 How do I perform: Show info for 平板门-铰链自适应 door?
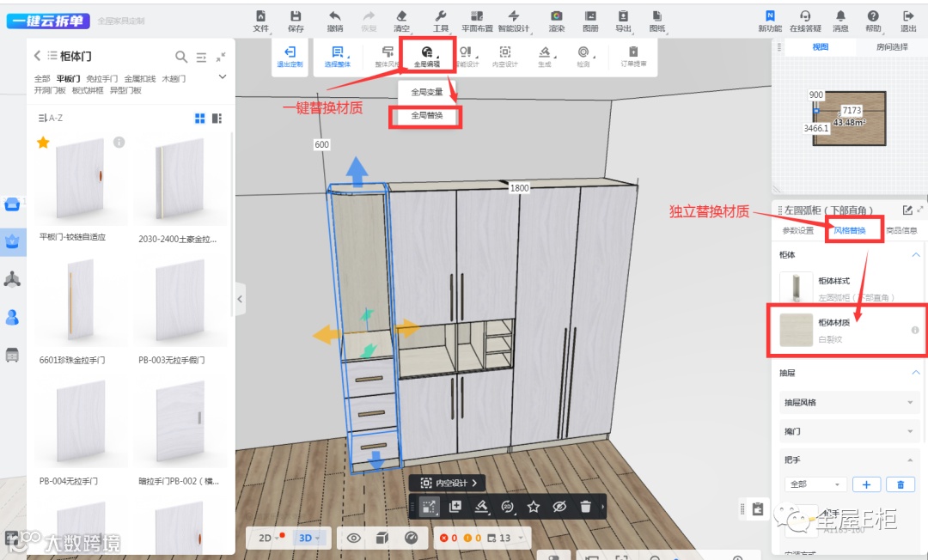pos(119,142)
